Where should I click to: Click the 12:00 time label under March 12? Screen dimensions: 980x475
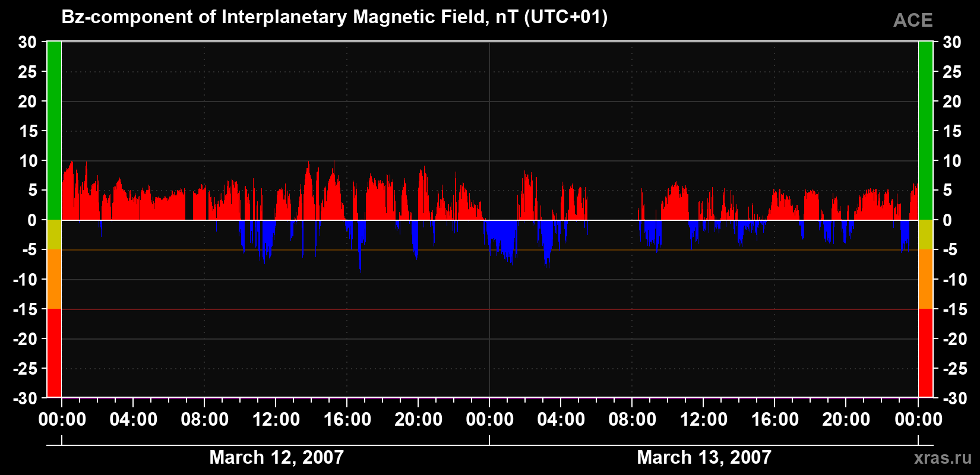[x=276, y=420]
